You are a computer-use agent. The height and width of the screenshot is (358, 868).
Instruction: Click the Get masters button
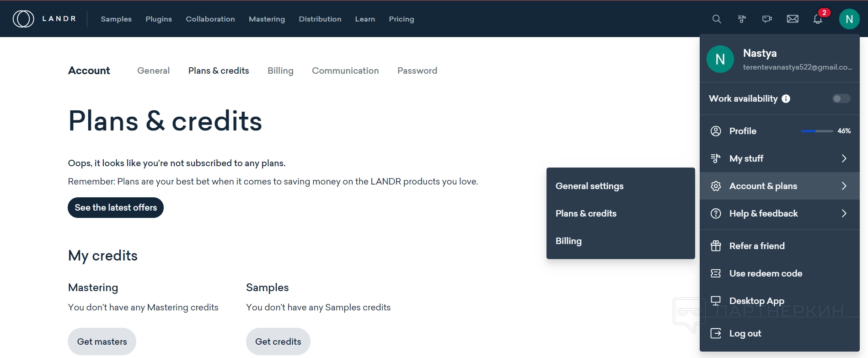(102, 342)
